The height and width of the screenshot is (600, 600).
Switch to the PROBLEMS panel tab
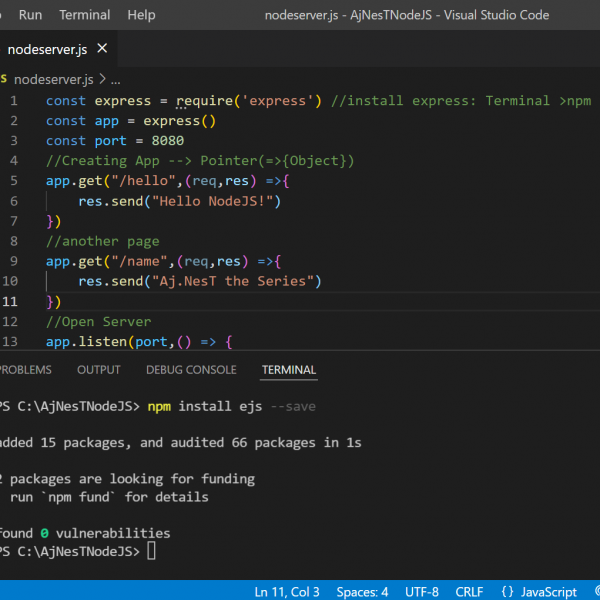pos(24,370)
